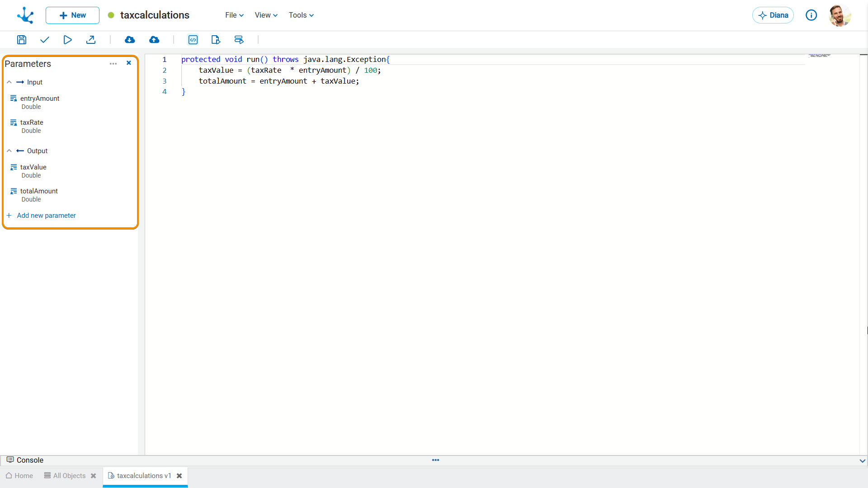
Task: Click the document play icon in toolbar
Action: coord(216,40)
